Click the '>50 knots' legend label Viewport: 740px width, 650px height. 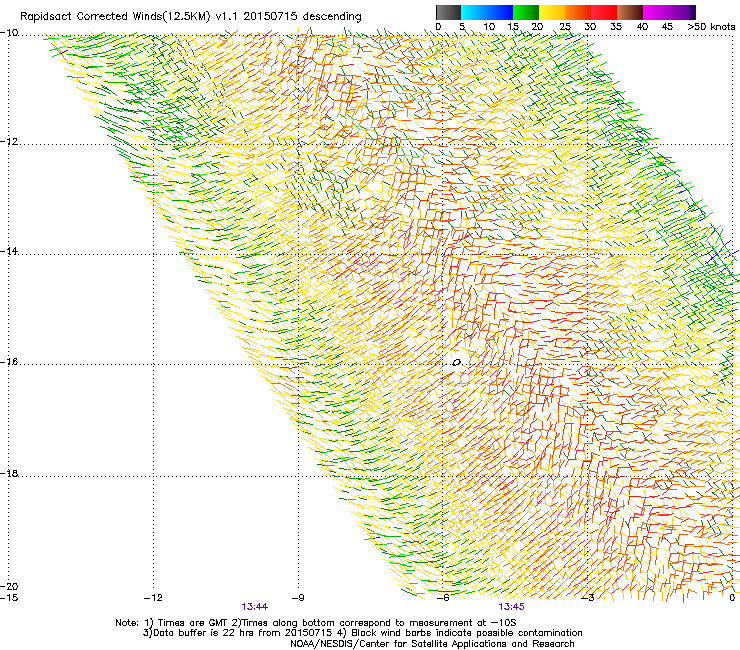pyautogui.click(x=711, y=26)
